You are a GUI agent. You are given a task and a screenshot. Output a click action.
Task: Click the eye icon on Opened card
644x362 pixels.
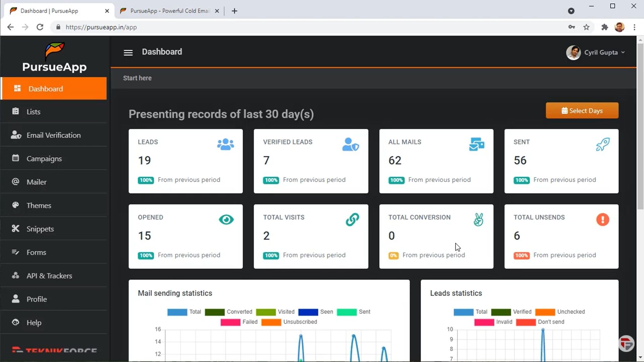(226, 220)
